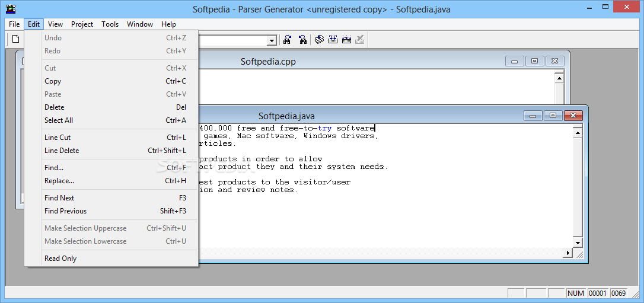Screen dimensions: 644x303
Task: Open the Help menu
Action: point(168,24)
